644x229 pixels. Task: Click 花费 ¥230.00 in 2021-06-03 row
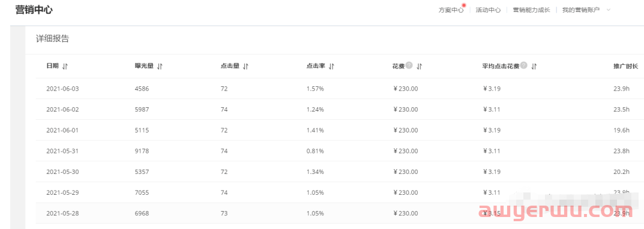point(405,89)
